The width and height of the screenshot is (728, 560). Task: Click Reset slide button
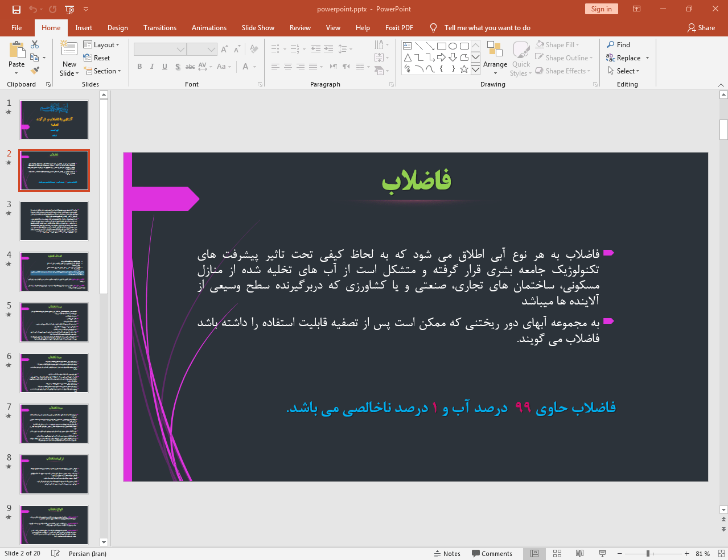tap(97, 57)
